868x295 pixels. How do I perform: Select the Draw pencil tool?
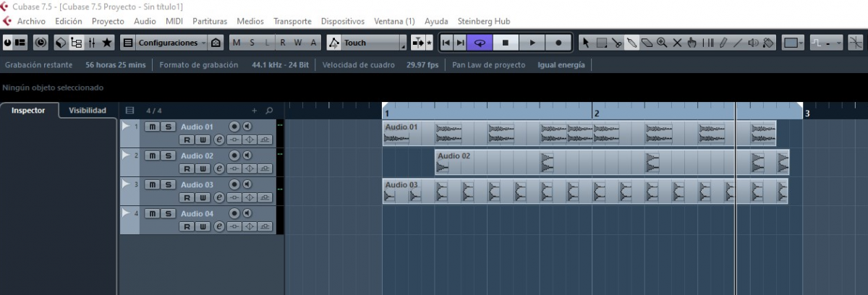[x=723, y=43]
